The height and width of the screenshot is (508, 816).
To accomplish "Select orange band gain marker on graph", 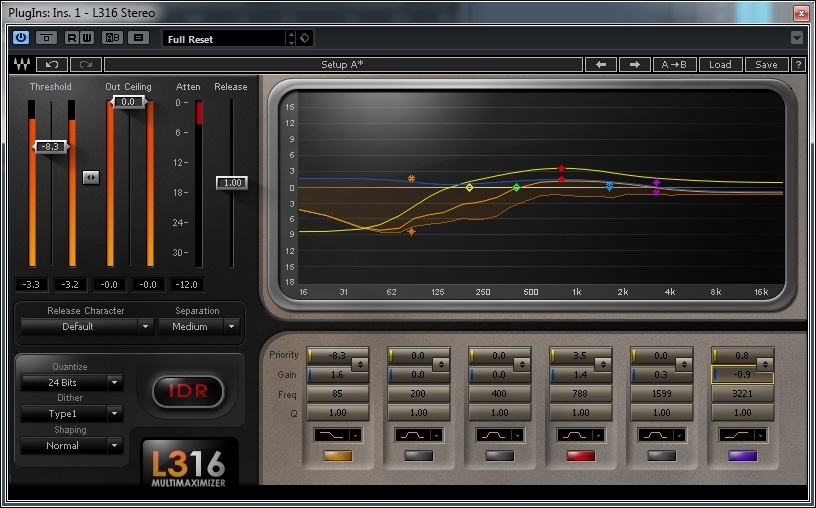I will [411, 179].
